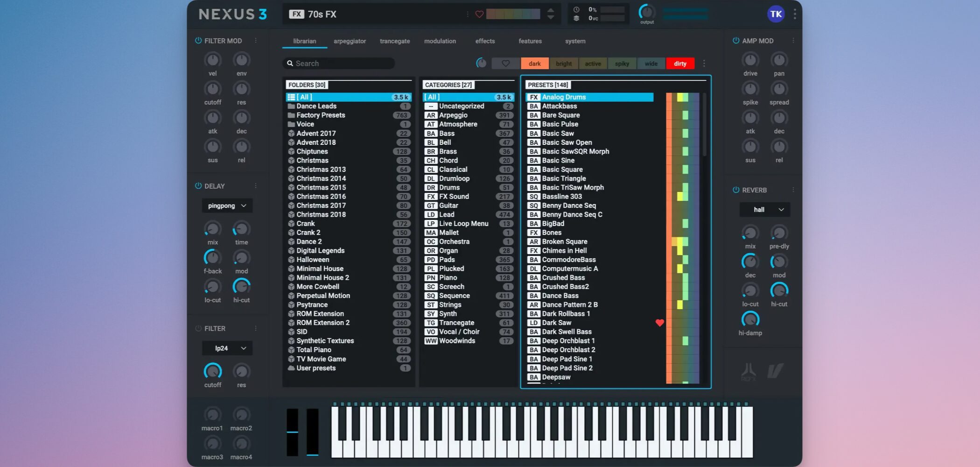Click the Dark Saw red heart icon
This screenshot has width=980, height=467.
point(659,323)
